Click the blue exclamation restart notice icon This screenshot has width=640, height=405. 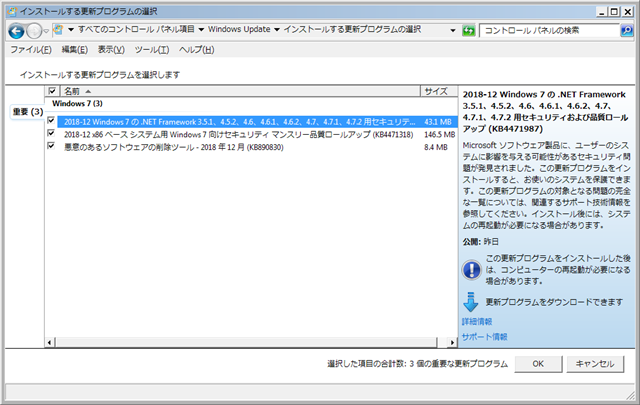coord(471,270)
